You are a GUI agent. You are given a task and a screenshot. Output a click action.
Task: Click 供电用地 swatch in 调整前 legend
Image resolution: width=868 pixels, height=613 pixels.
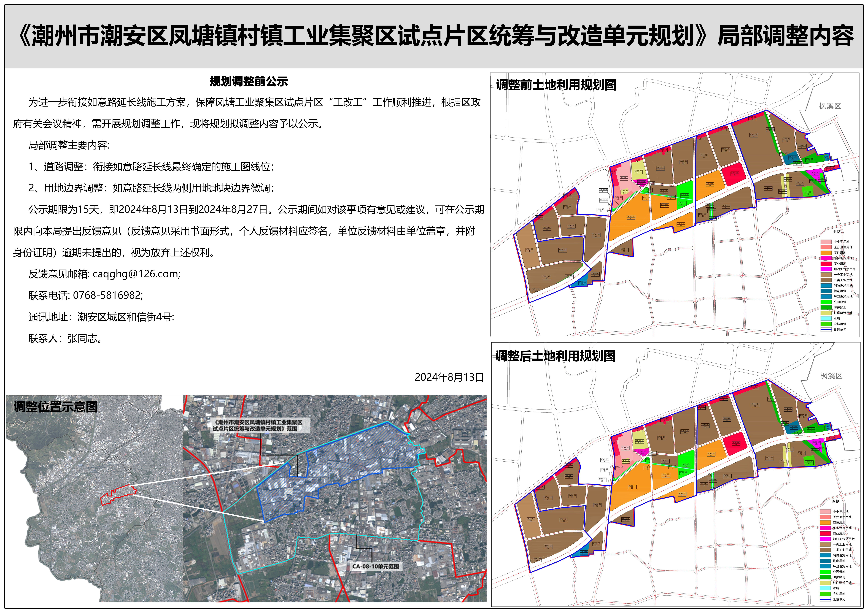[x=826, y=291]
